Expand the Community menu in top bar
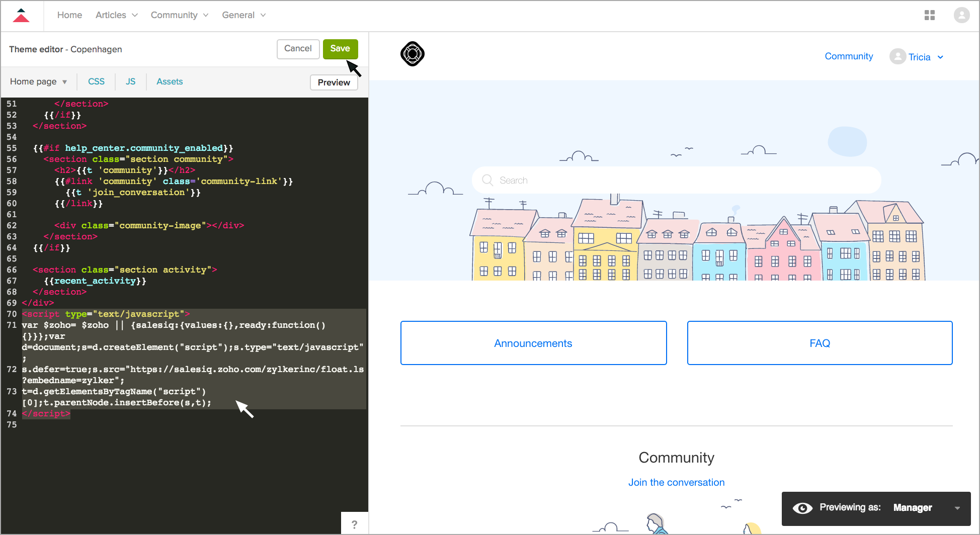 [180, 15]
